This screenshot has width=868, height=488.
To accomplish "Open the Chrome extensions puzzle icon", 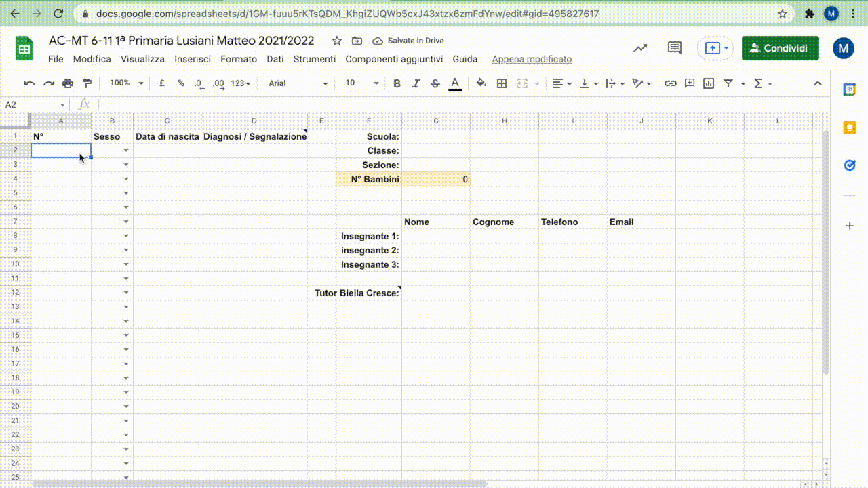I will click(x=809, y=14).
